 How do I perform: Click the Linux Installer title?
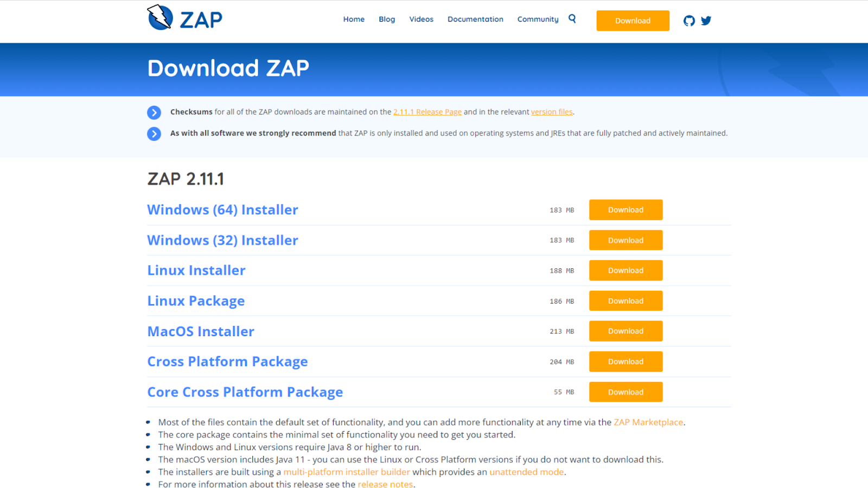pos(196,271)
